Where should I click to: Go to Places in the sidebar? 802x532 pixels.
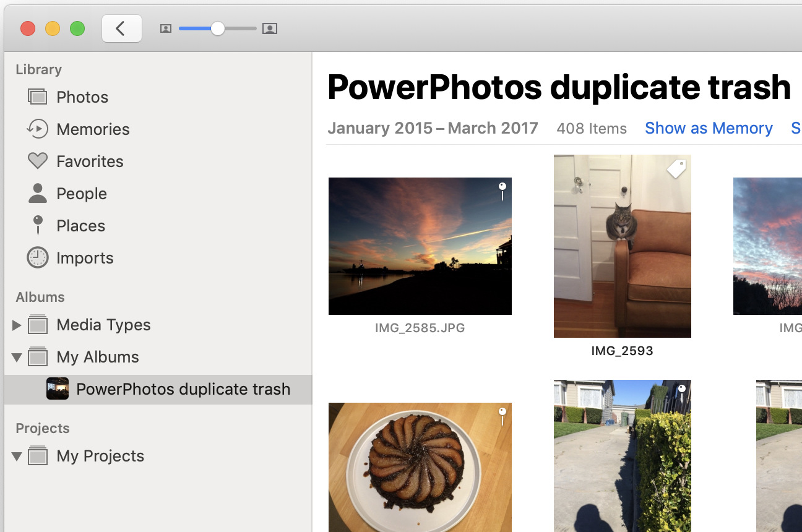(x=80, y=226)
